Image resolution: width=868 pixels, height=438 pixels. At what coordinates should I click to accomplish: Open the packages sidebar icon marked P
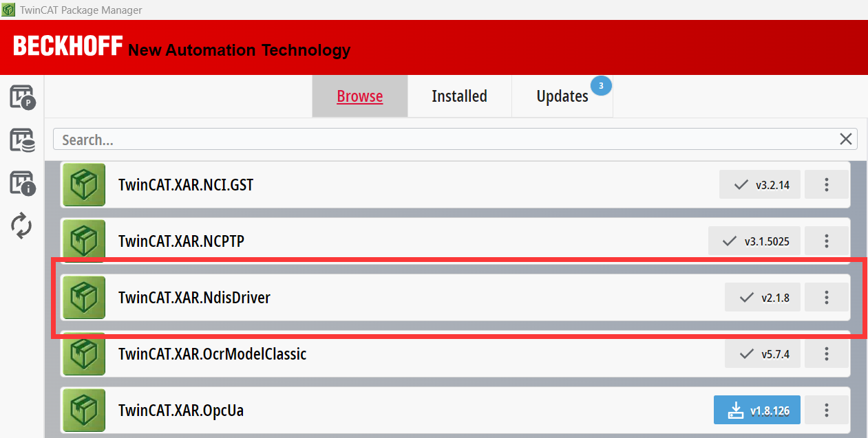coord(22,98)
